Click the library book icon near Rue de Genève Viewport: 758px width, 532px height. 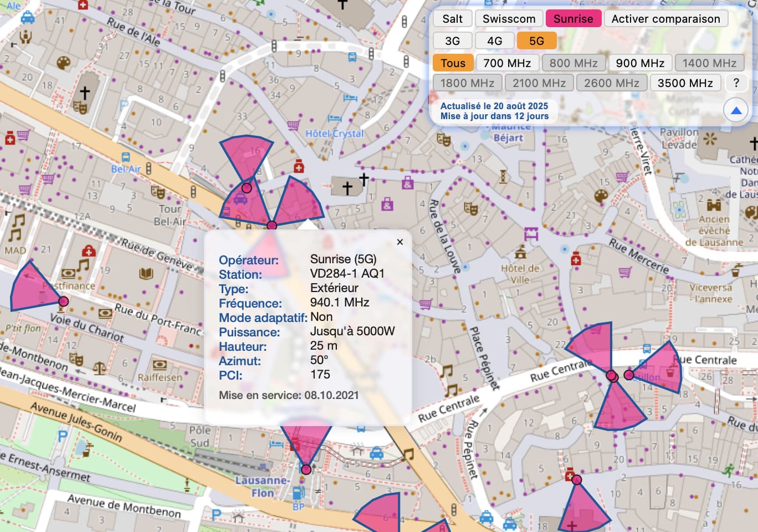(146, 273)
